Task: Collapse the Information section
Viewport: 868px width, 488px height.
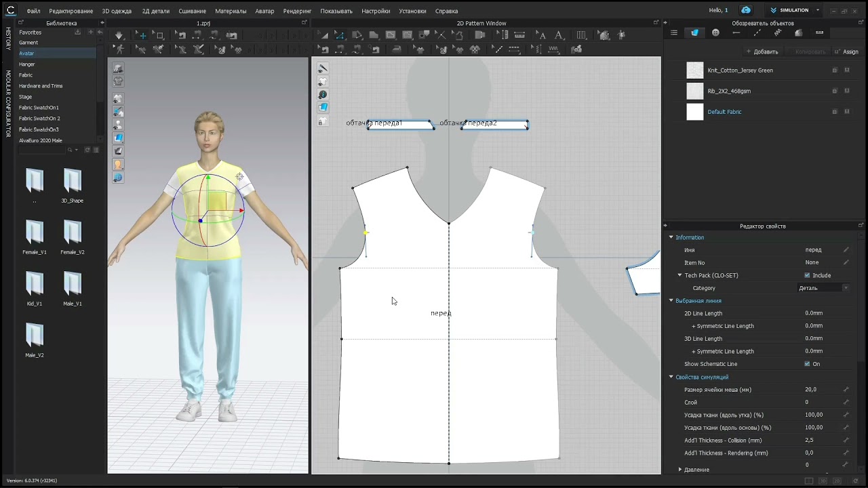Action: pyautogui.click(x=671, y=237)
